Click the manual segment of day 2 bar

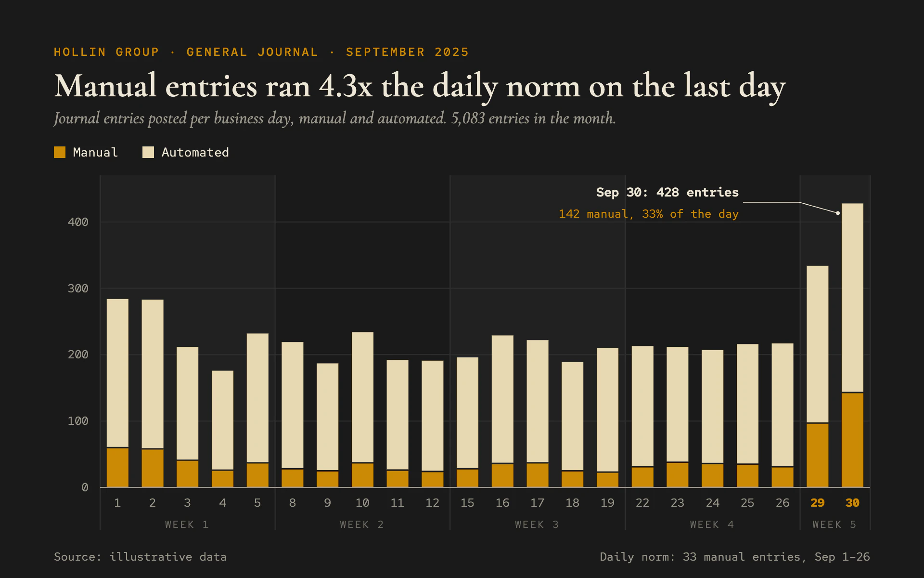click(x=153, y=468)
